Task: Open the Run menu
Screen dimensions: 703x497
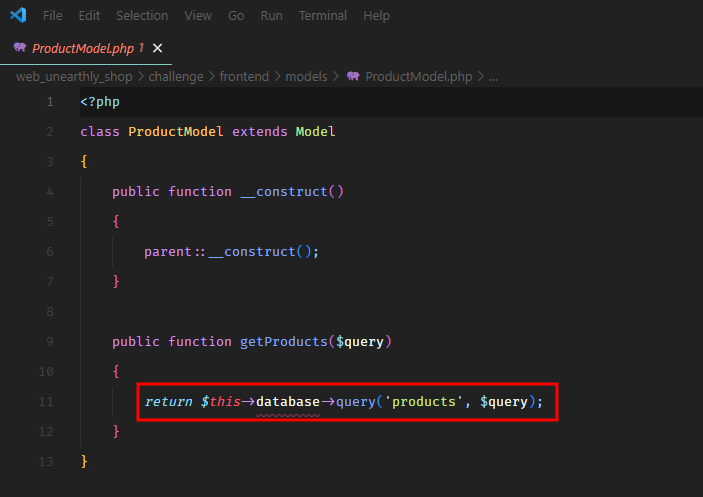Action: tap(271, 16)
